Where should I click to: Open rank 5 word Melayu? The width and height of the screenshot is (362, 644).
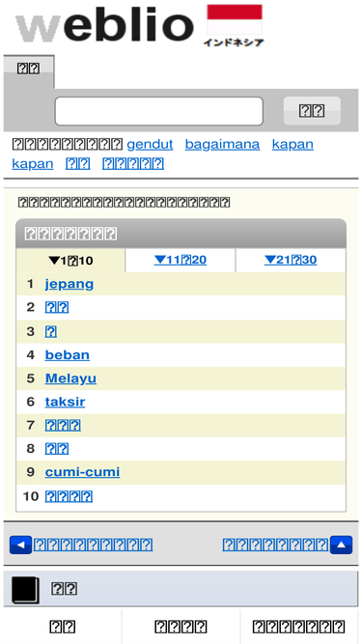(x=70, y=378)
